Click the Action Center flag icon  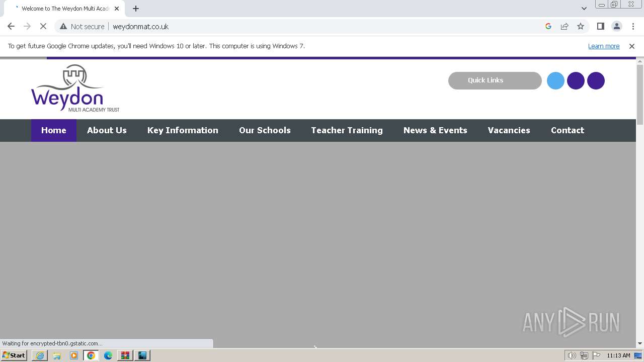tap(596, 355)
